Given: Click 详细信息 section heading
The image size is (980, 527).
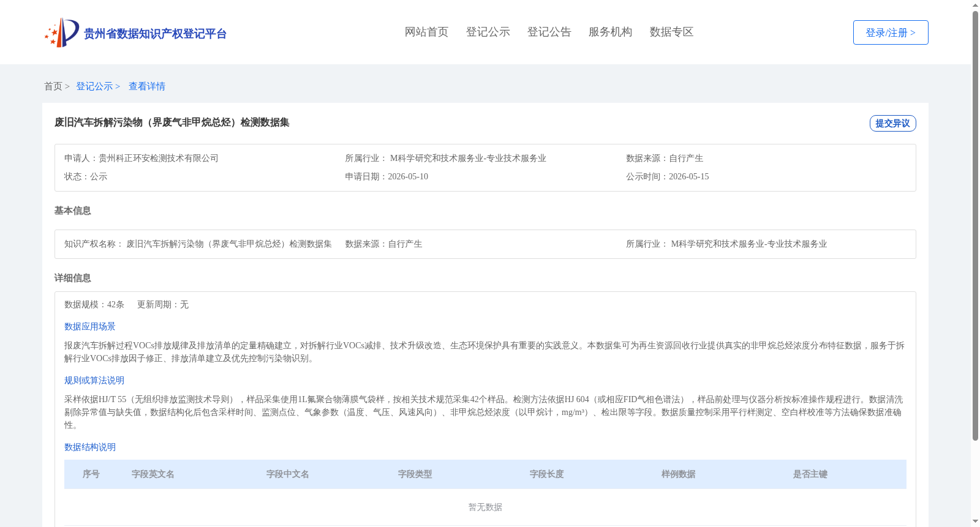Looking at the screenshot, I should tap(73, 278).
